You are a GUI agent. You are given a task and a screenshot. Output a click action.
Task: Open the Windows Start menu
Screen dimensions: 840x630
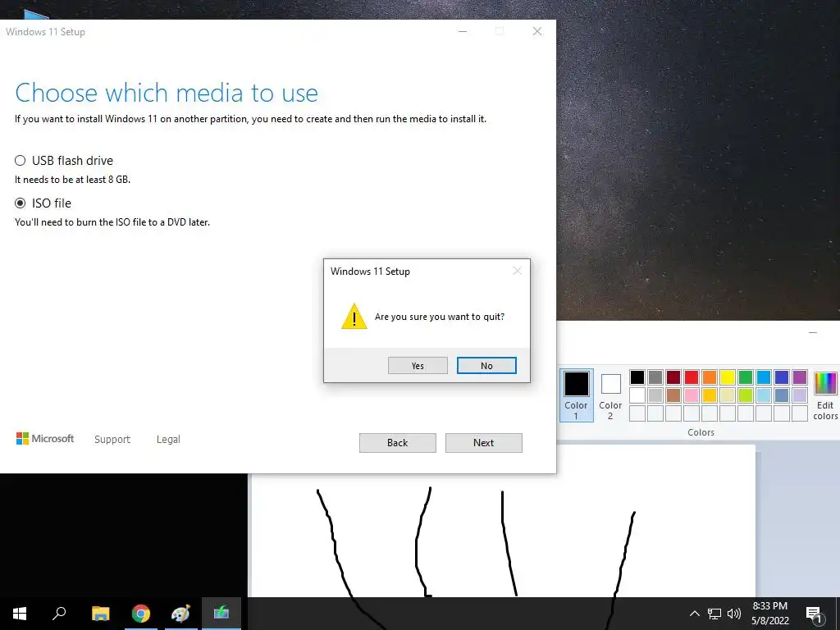pos(20,614)
